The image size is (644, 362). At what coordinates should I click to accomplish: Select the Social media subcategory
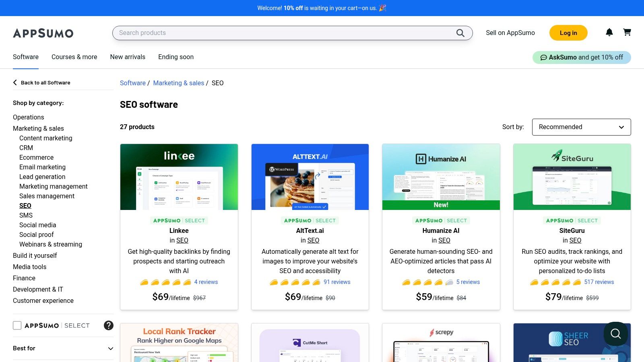38,225
